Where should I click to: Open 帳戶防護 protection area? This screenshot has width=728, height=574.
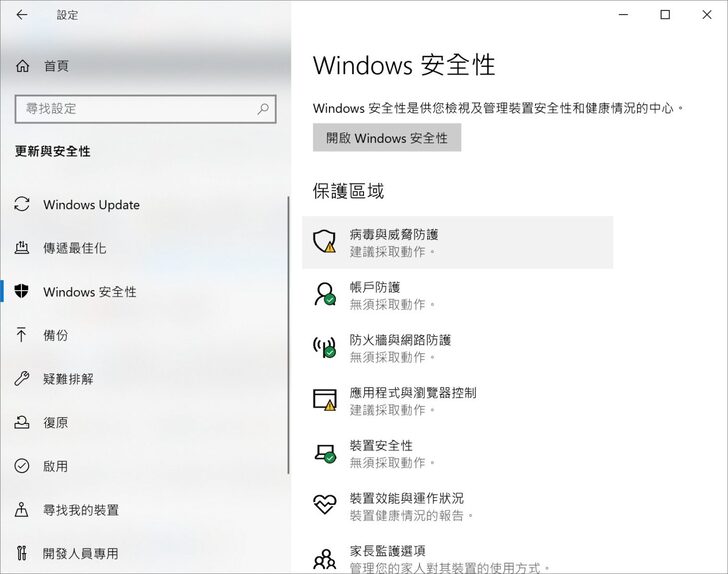pyautogui.click(x=457, y=295)
